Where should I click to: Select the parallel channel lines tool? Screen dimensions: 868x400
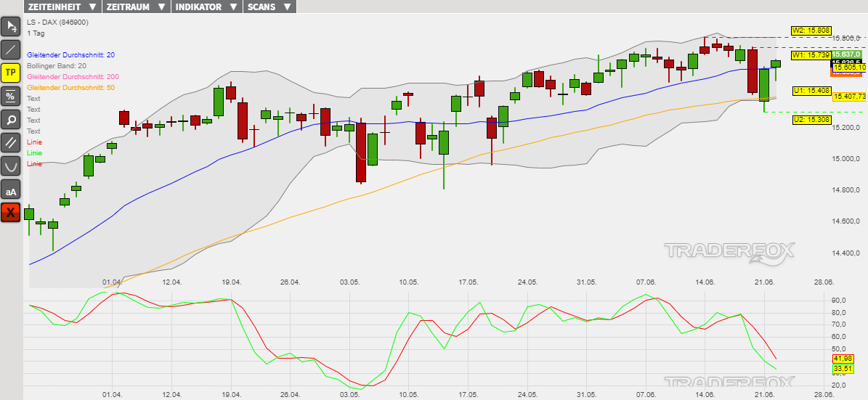click(x=11, y=142)
